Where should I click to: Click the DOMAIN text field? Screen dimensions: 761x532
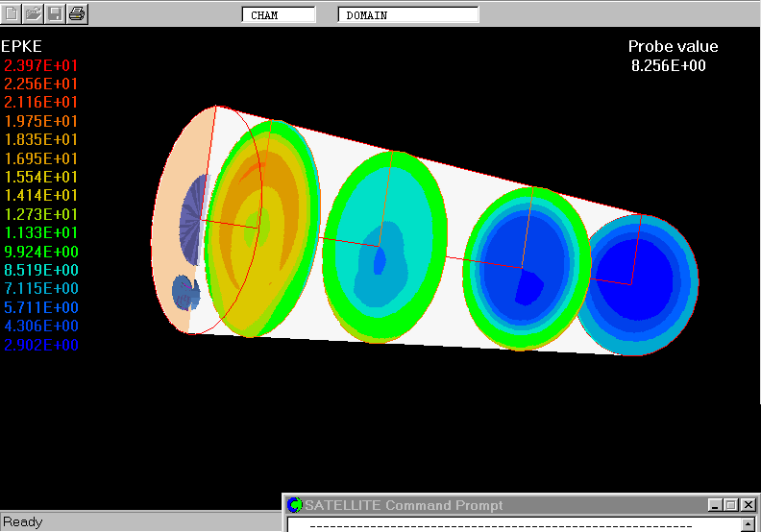point(408,15)
